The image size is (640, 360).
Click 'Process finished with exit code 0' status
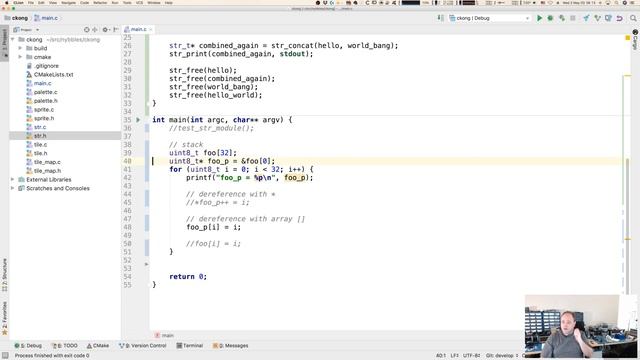pos(52,356)
